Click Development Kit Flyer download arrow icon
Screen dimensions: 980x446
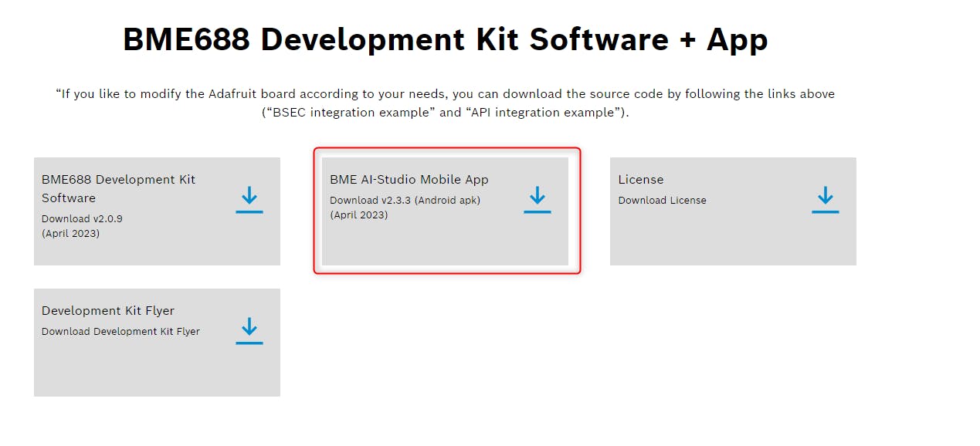249,330
